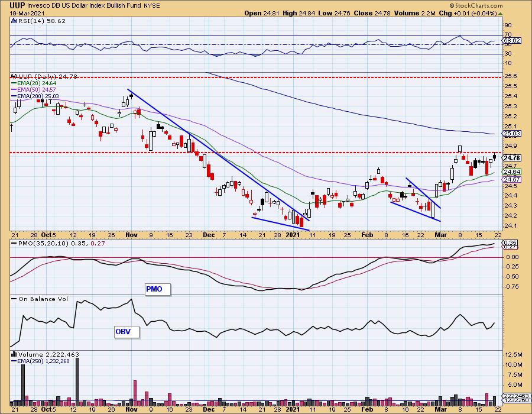Click the 0.35 PMO value tag
The image size is (532, 414).
point(511,242)
